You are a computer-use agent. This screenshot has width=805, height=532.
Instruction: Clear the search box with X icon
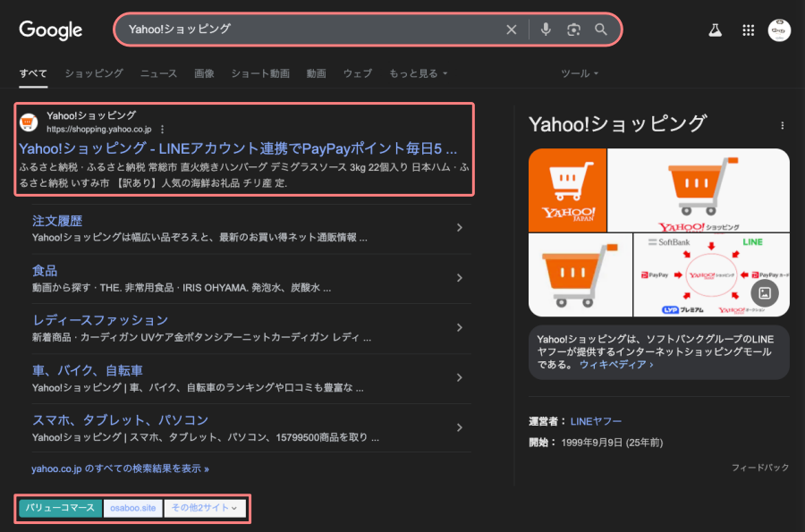coord(512,30)
